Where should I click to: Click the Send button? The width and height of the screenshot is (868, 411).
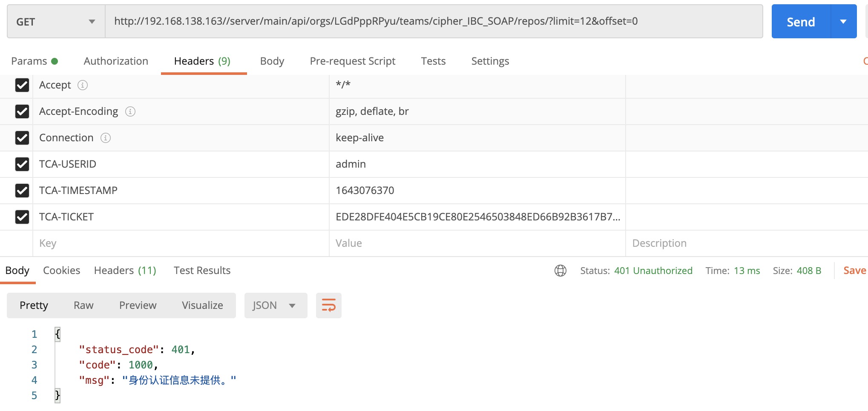pyautogui.click(x=800, y=21)
